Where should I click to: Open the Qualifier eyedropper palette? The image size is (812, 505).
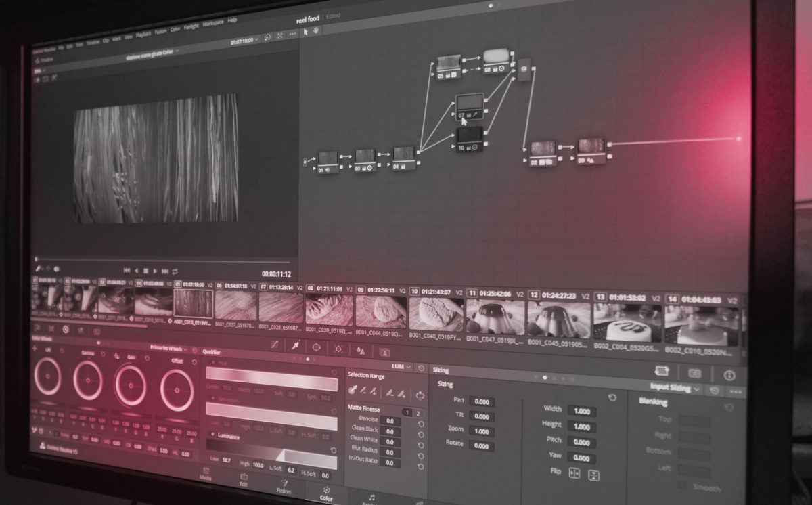pos(296,345)
